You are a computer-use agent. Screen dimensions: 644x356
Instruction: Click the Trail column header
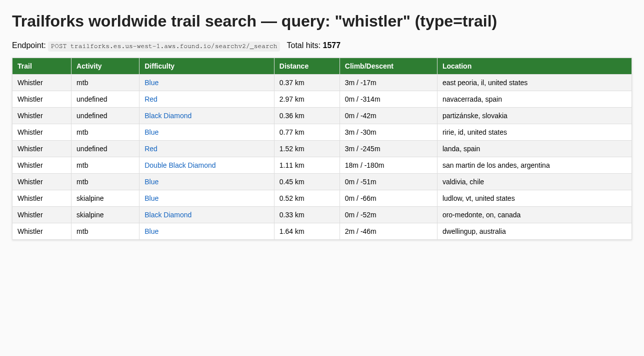click(42, 66)
